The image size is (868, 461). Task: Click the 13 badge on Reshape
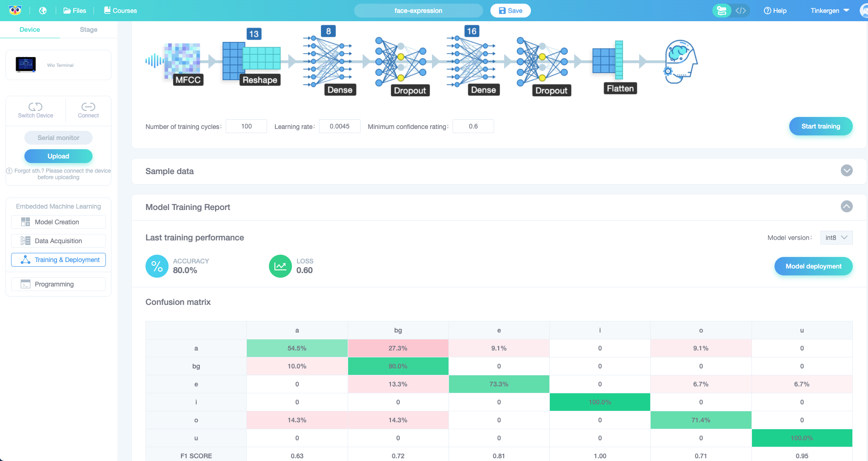[x=254, y=34]
